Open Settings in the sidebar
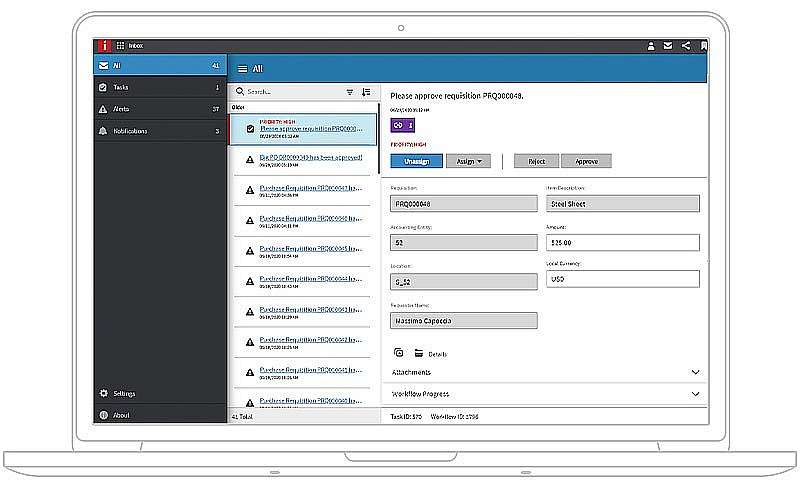 pos(160,393)
